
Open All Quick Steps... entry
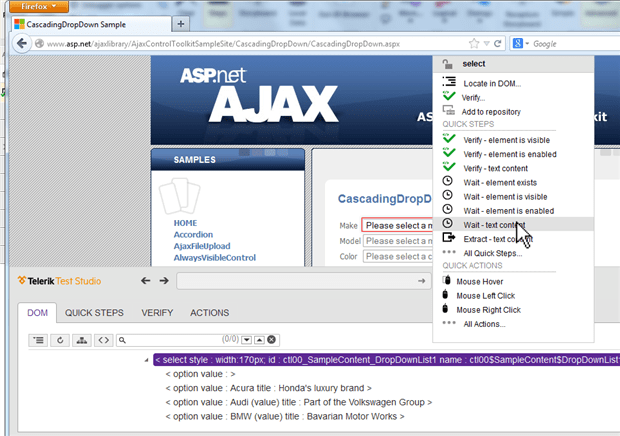pos(493,253)
